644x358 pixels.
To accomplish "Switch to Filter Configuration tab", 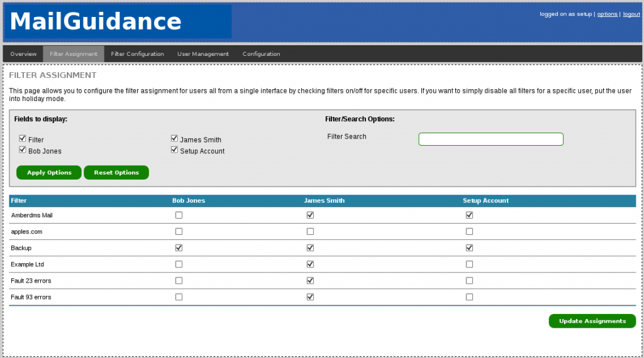I will click(137, 54).
